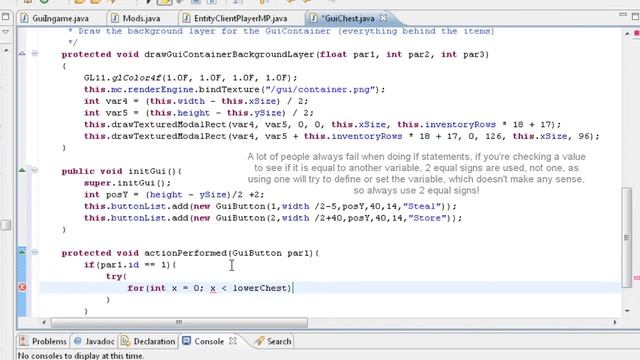Click "No consoles to display at this time."
The height and width of the screenshot is (360, 640).
[x=81, y=356]
